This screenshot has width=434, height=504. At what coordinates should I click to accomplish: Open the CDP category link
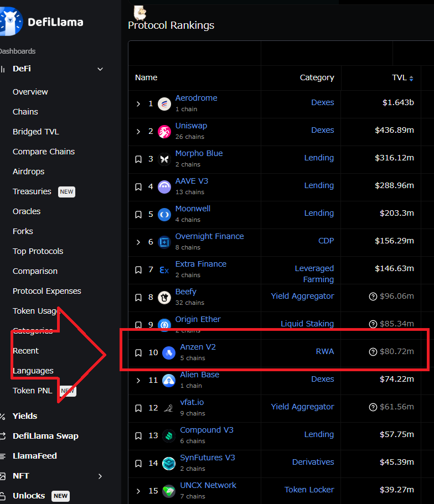point(326,241)
